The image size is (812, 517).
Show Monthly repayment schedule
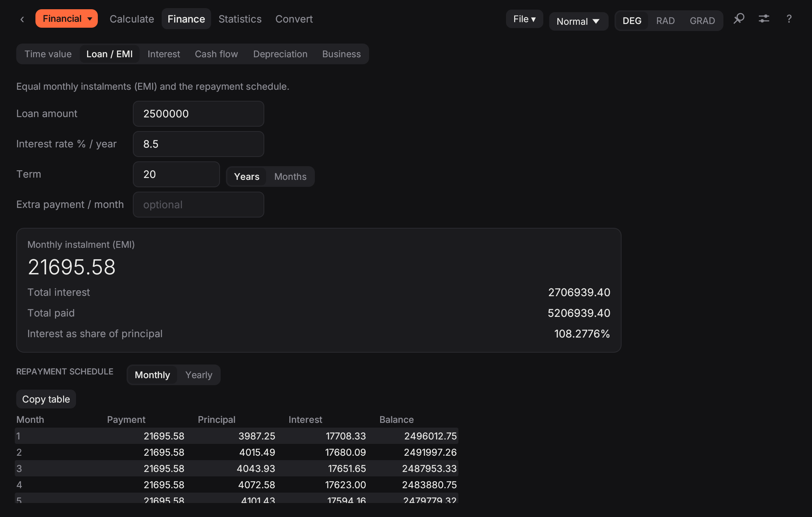[152, 375]
